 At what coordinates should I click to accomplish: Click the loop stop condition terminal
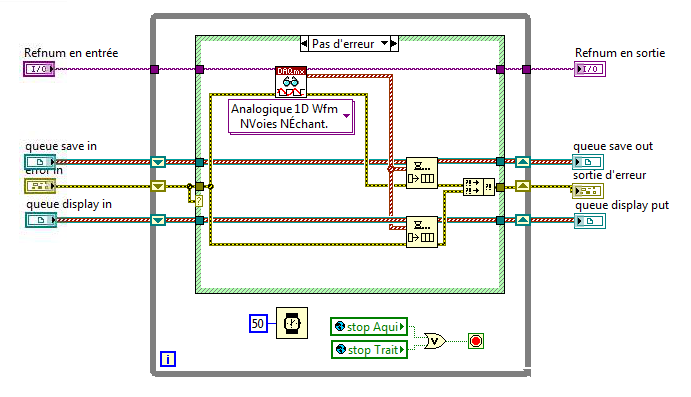476,341
